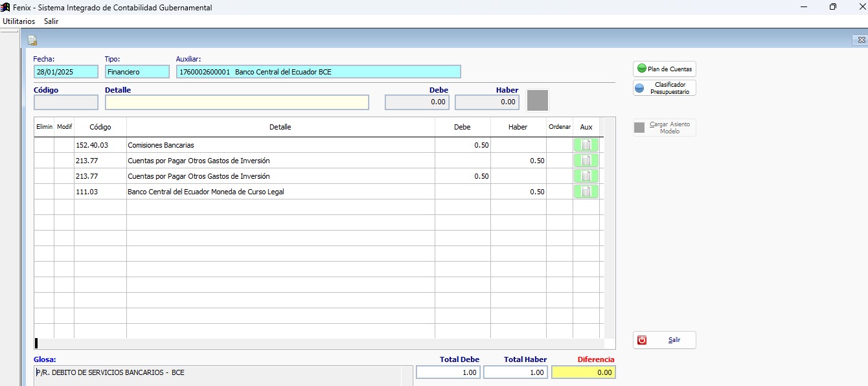Click Cargar Asiento Modelo button
The height and width of the screenshot is (386, 868).
click(x=665, y=128)
